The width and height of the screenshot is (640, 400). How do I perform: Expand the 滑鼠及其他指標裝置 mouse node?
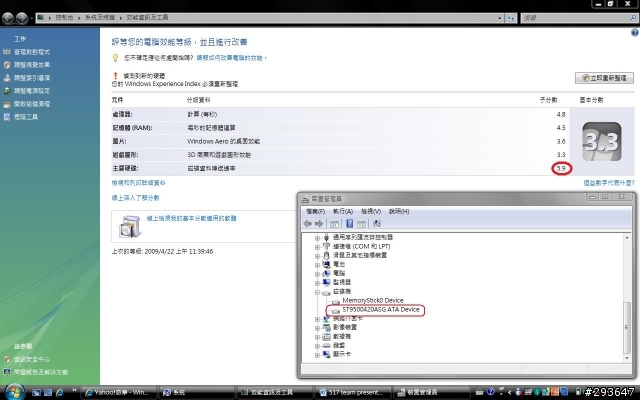[318, 256]
